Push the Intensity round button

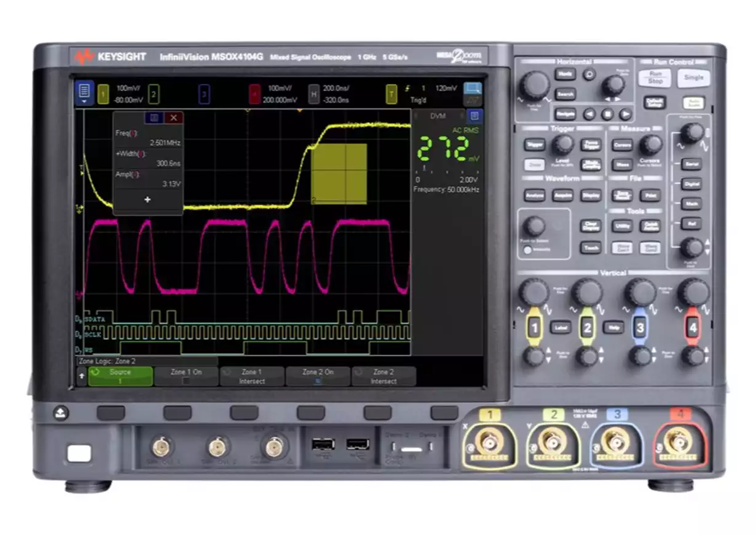[527, 250]
